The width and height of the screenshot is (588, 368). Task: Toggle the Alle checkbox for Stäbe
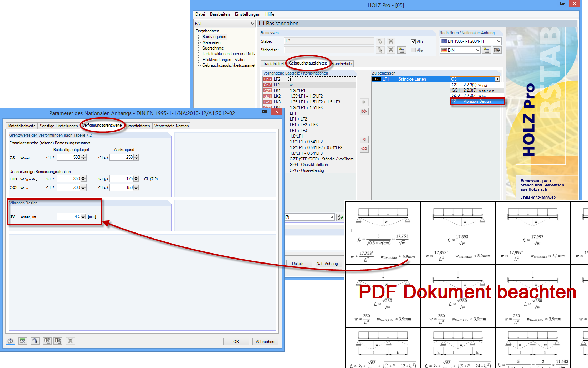coord(414,42)
